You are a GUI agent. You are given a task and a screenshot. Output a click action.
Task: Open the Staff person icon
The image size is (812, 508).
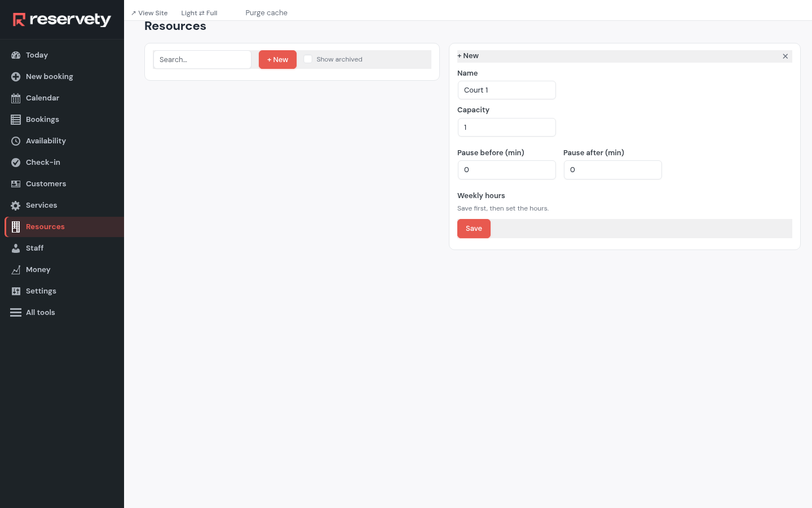16,248
